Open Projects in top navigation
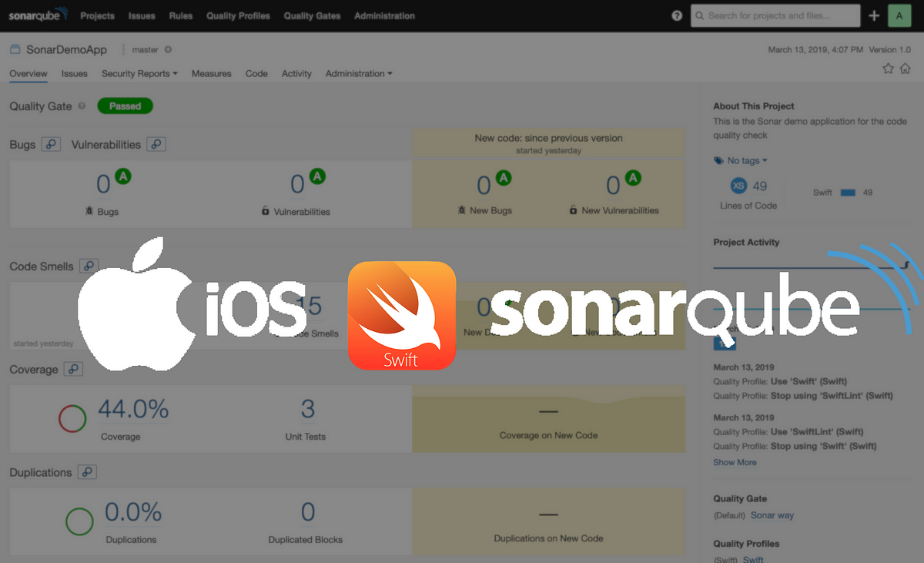The height and width of the screenshot is (563, 924). point(98,15)
